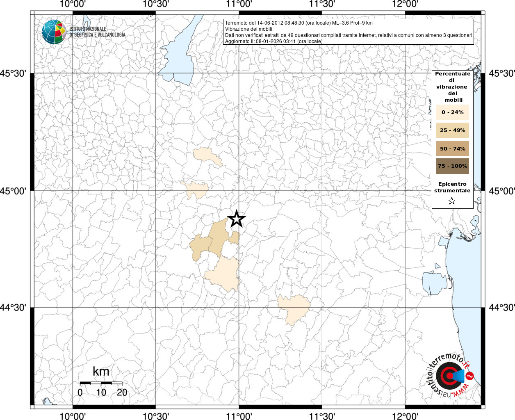Click the 'Dati non verificati estratti' line
Viewport: 515px width, 420px height.
point(349,35)
